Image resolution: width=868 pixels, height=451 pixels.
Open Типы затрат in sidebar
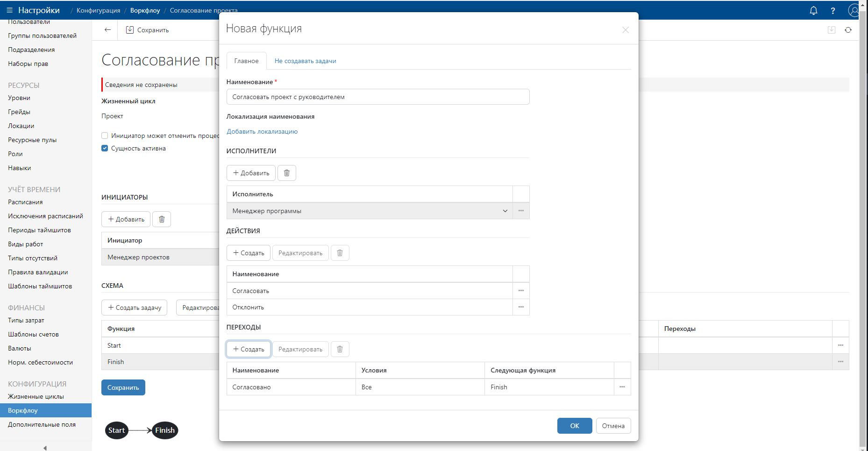click(26, 320)
